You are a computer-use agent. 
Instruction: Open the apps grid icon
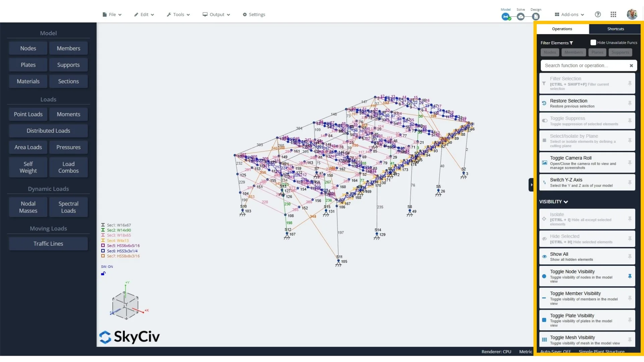pos(613,14)
